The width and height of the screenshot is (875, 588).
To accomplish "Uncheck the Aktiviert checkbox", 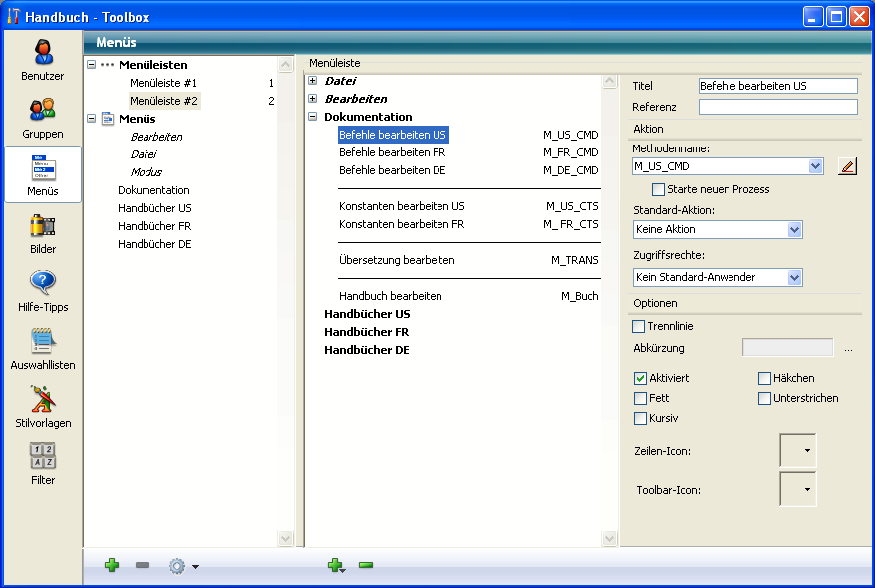I will [x=640, y=378].
